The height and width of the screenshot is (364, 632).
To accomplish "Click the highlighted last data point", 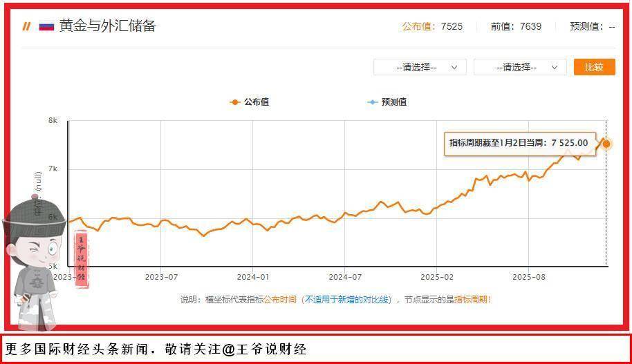I will (x=606, y=144).
